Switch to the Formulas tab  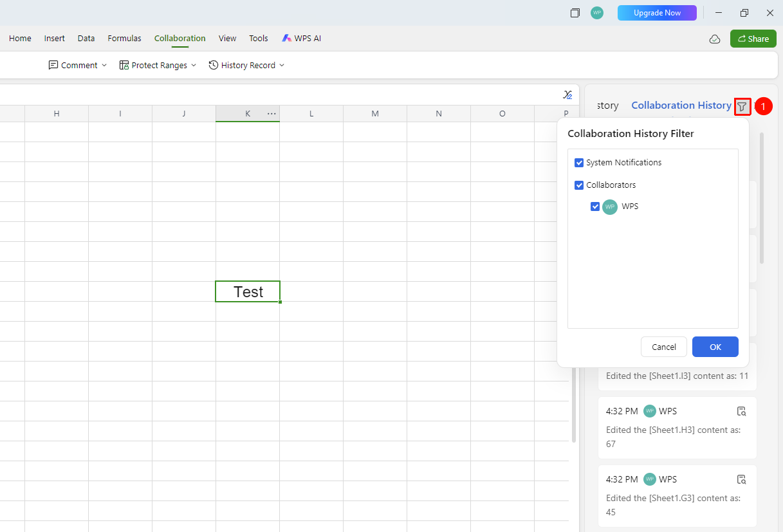point(124,39)
